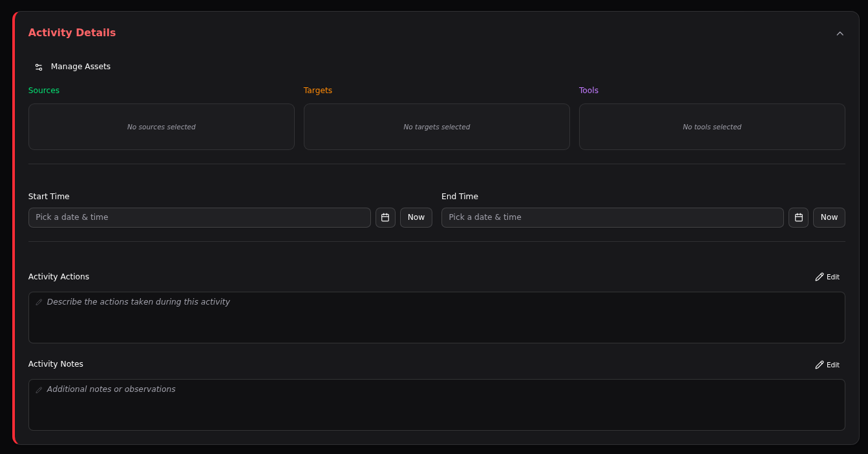Click pencil icon inside Activity Notes box
The image size is (868, 454).
tap(39, 390)
